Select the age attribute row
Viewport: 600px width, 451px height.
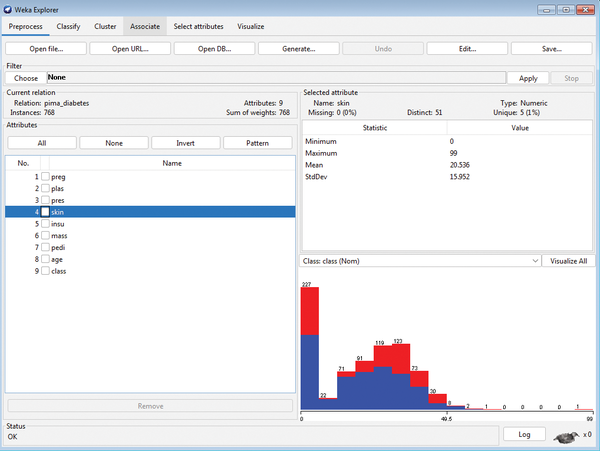[x=150, y=259]
